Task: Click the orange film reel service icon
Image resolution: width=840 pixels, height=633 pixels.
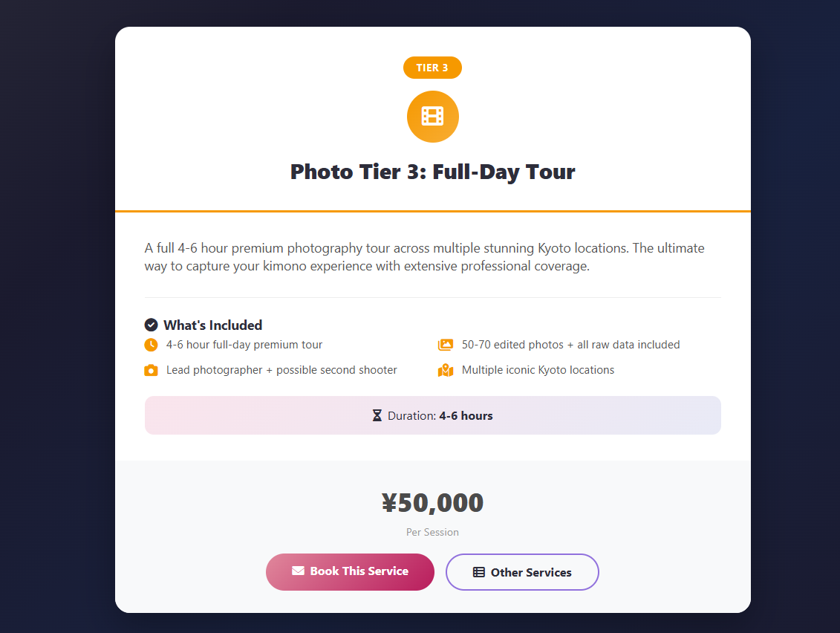Action: [433, 117]
